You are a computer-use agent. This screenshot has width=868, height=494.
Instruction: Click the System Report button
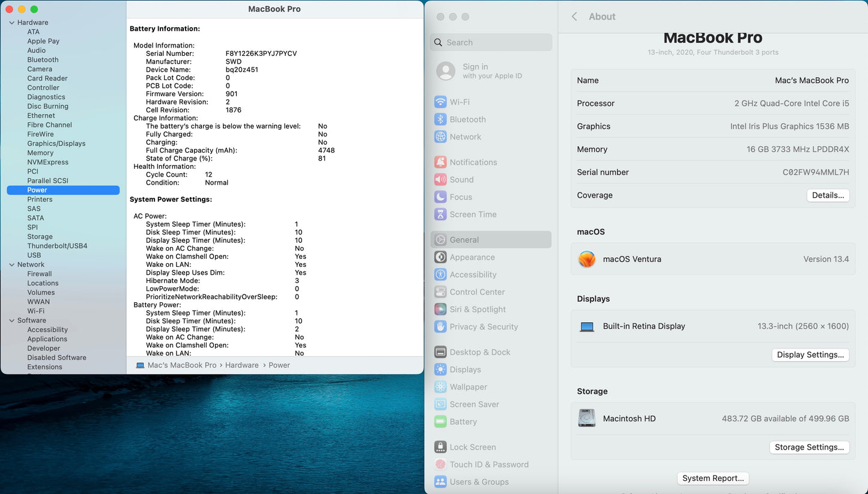(x=713, y=478)
